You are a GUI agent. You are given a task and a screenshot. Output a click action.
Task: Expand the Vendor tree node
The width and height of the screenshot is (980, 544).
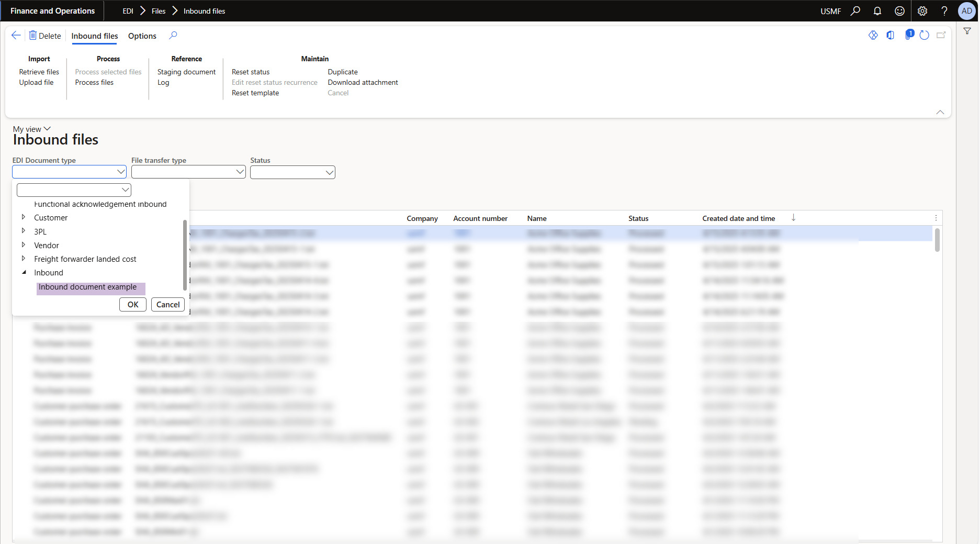(24, 245)
